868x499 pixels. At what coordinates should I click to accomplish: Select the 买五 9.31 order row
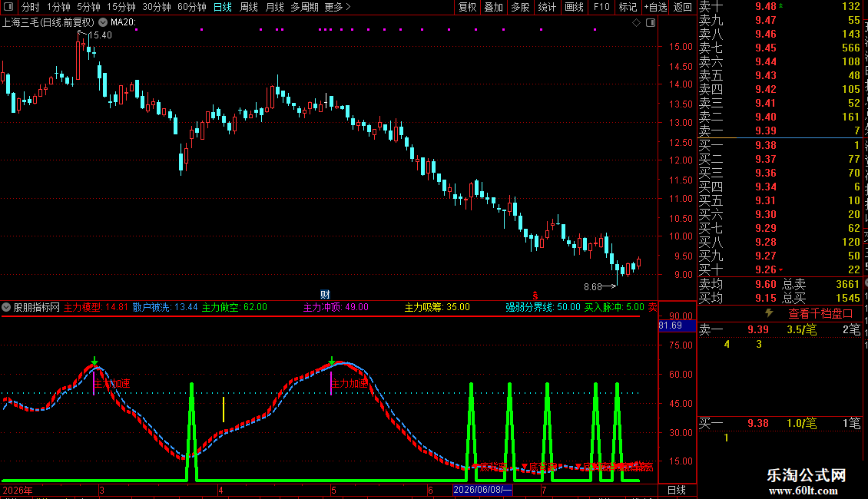click(x=780, y=201)
